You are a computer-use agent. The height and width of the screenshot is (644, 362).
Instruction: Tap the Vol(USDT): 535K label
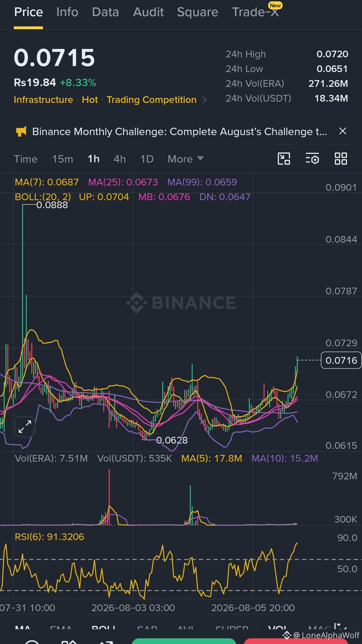click(x=134, y=458)
